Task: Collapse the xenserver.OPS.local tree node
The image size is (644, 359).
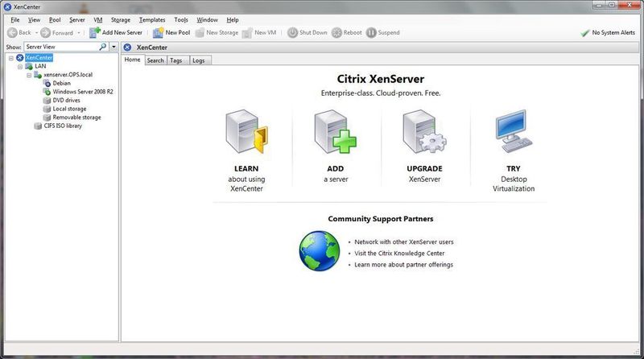Action: [29, 75]
